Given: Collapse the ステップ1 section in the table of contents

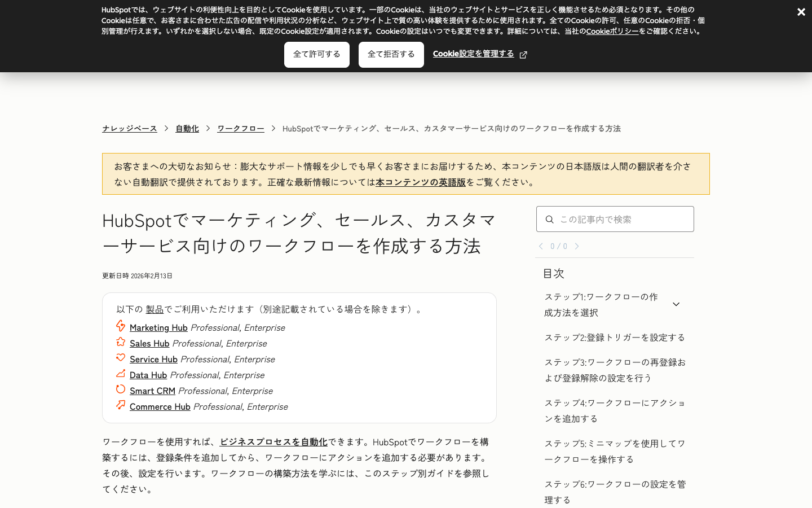Looking at the screenshot, I should point(676,304).
